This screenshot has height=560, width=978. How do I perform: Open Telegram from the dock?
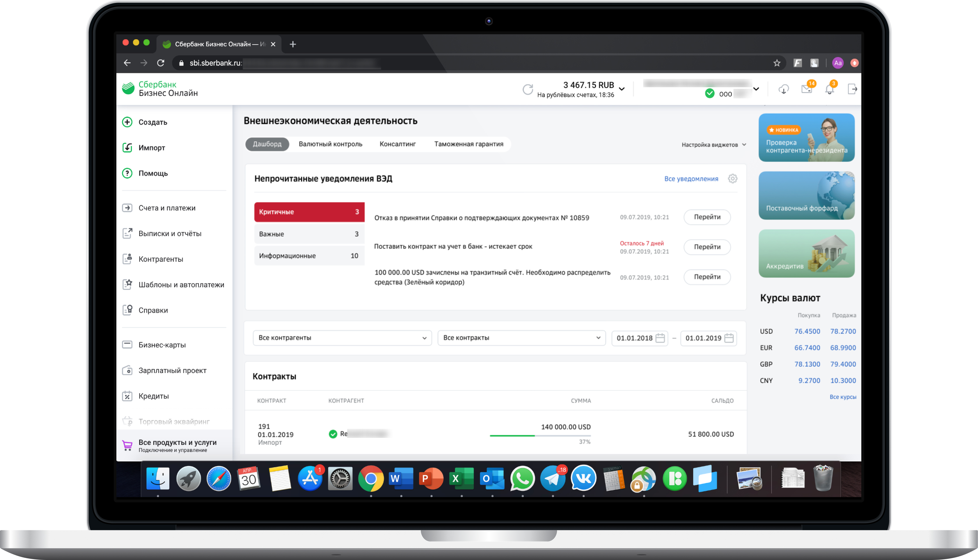tap(553, 479)
